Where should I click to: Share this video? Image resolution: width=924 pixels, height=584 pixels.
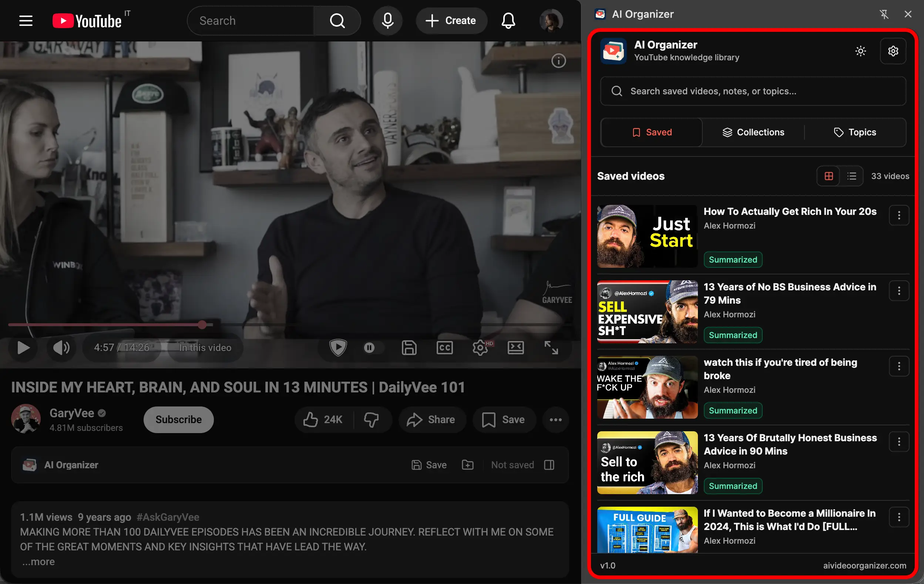tap(432, 419)
